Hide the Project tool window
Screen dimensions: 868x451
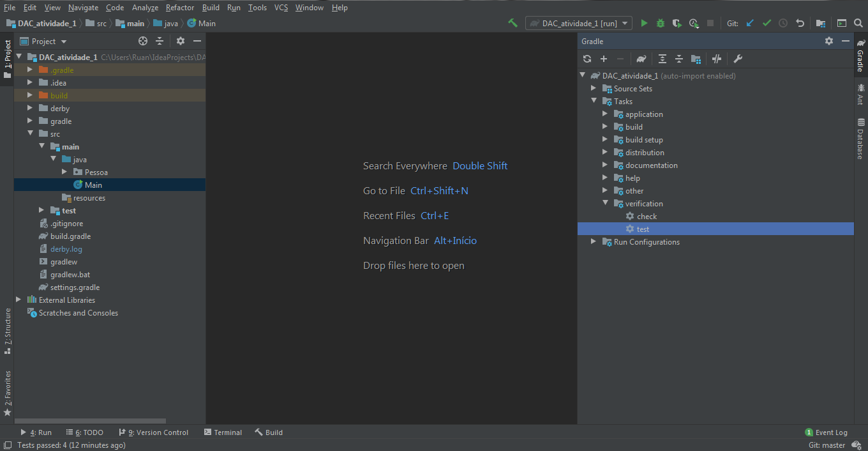coord(197,41)
